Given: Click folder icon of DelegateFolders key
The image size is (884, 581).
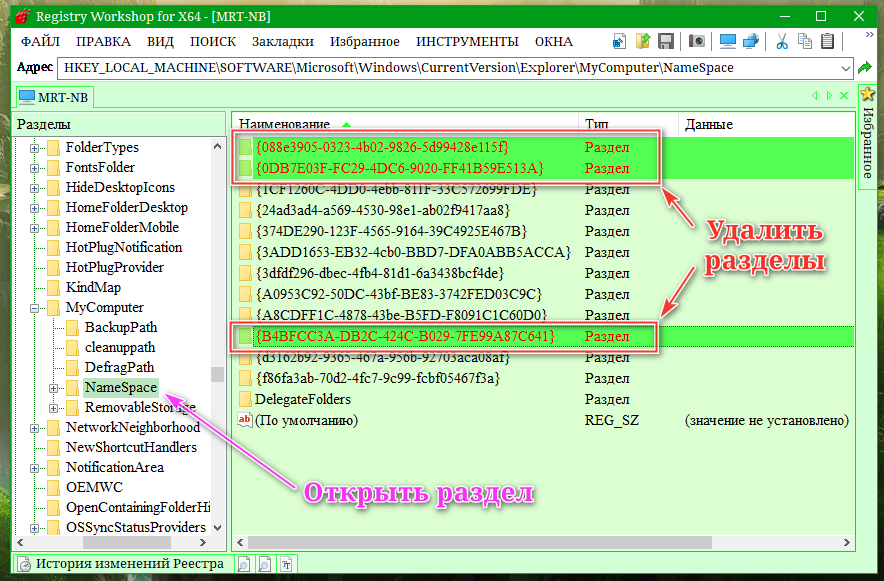Looking at the screenshot, I should click(245, 400).
